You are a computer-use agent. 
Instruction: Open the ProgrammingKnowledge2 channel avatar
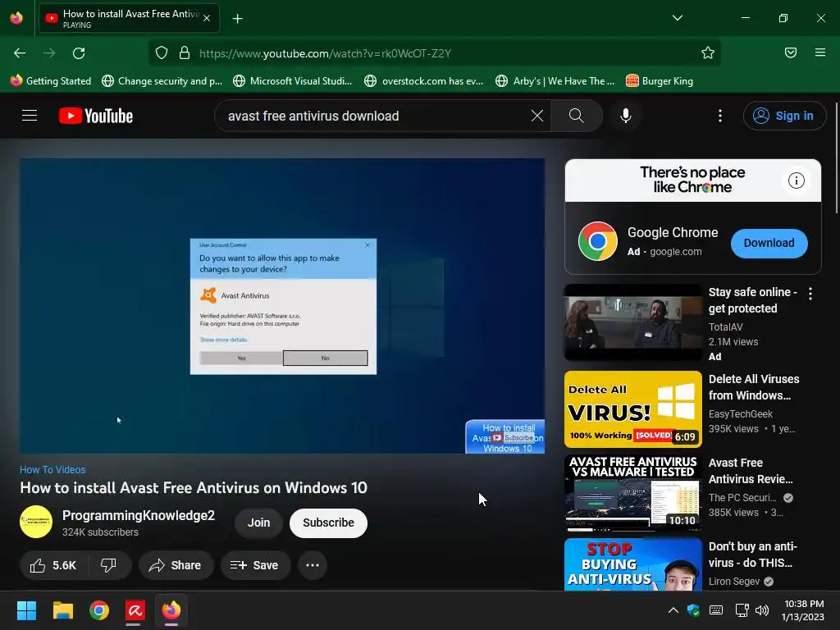coord(36,522)
